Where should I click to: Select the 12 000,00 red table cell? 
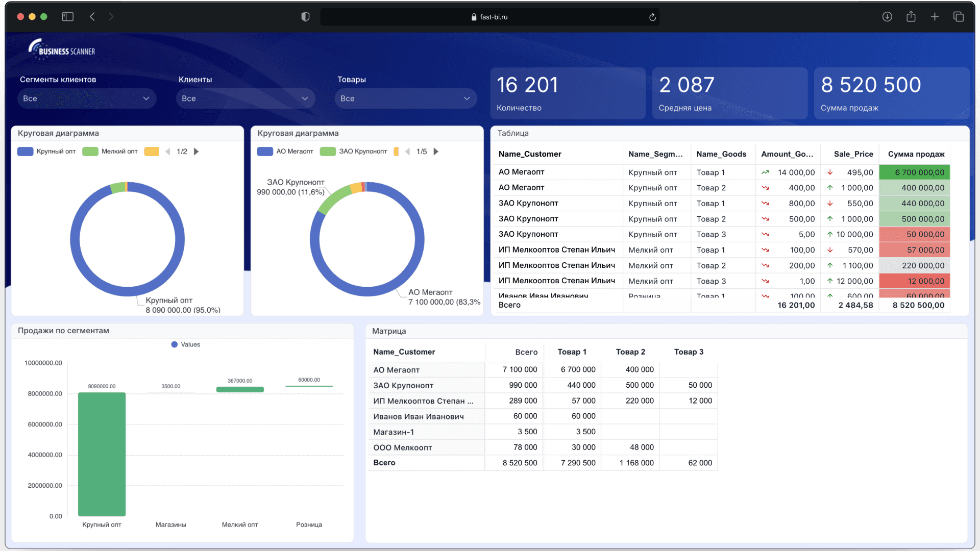tap(915, 281)
